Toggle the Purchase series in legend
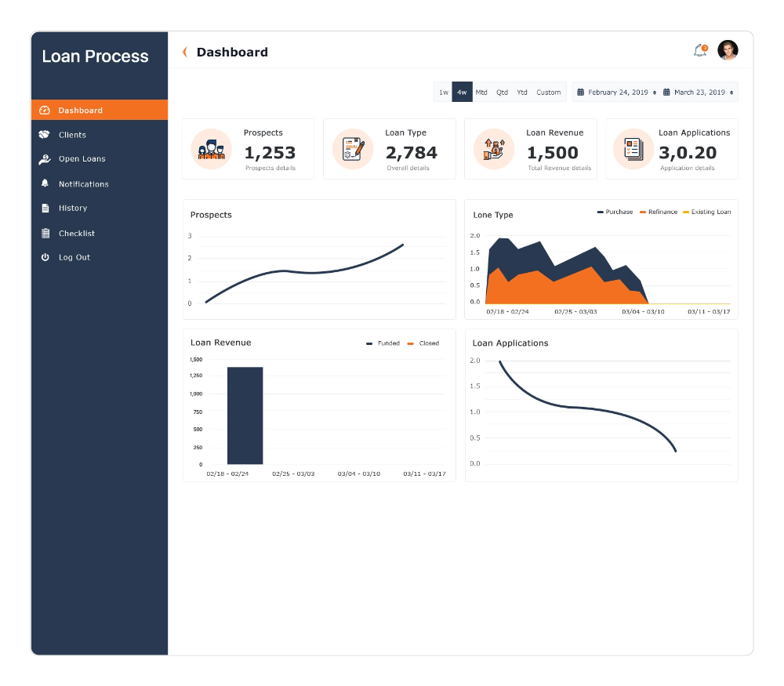 615,212
